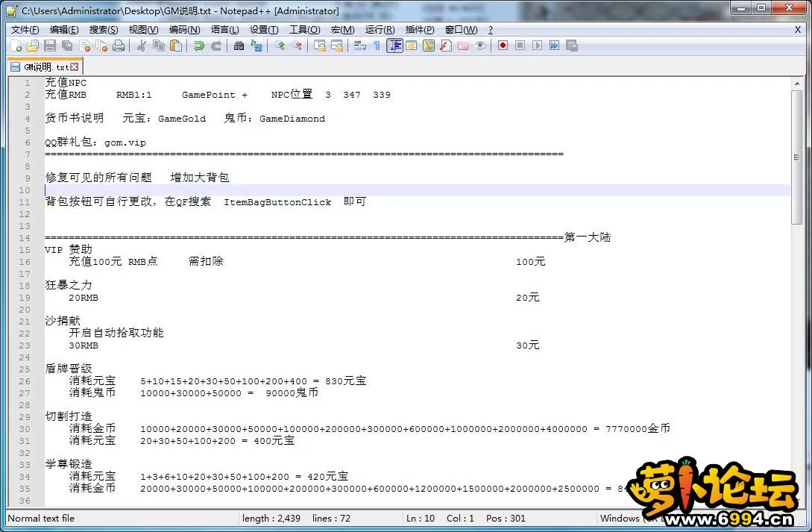The height and width of the screenshot is (532, 812).
Task: Click the macro Playback icon
Action: [x=537, y=46]
